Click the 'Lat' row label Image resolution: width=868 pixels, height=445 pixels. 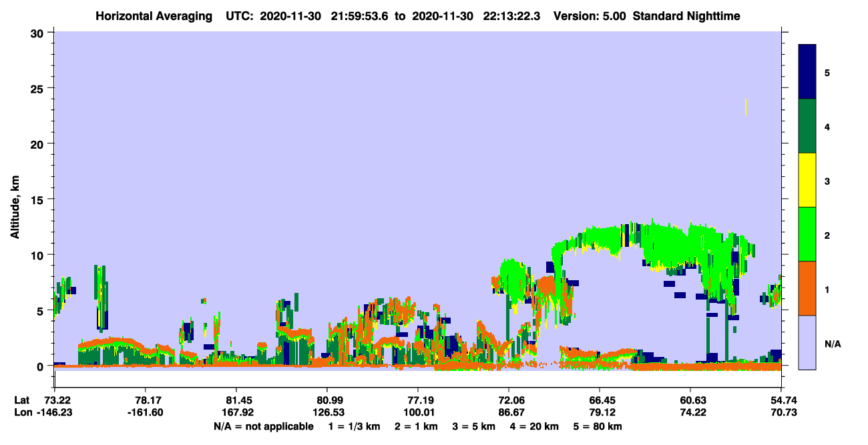click(x=22, y=400)
